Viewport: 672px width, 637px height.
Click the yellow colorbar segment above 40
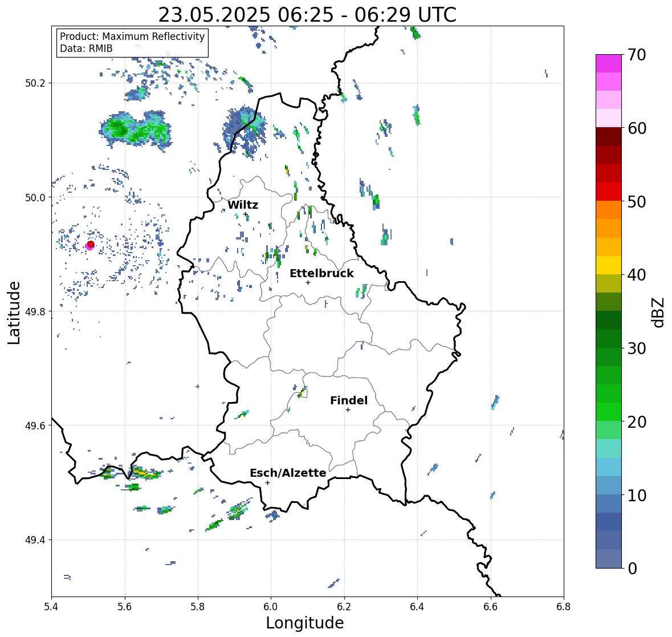click(609, 265)
